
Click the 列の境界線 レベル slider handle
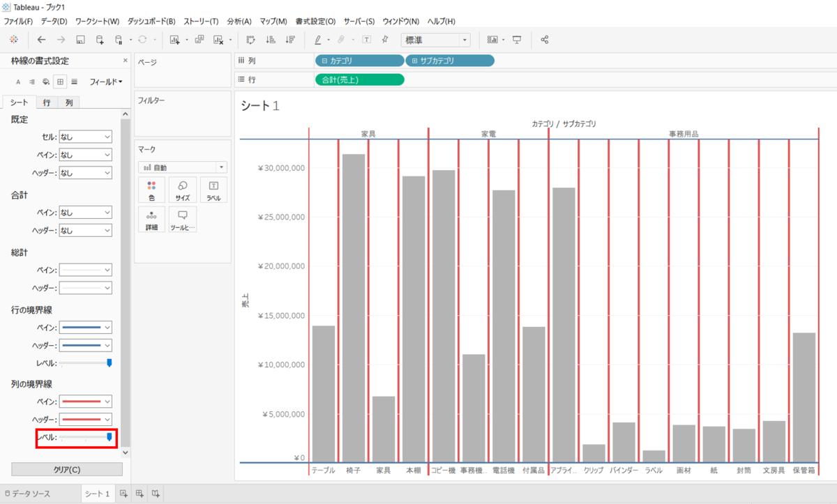tap(110, 437)
